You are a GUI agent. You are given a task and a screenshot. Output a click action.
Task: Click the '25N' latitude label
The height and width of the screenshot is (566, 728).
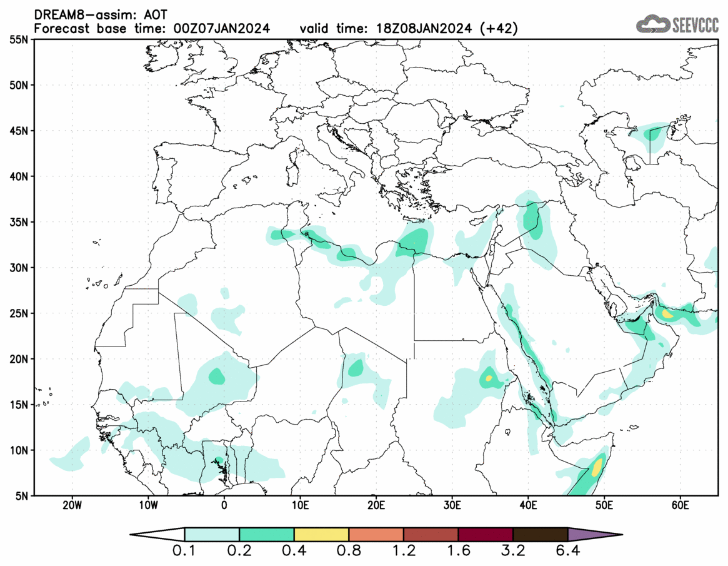click(x=19, y=313)
